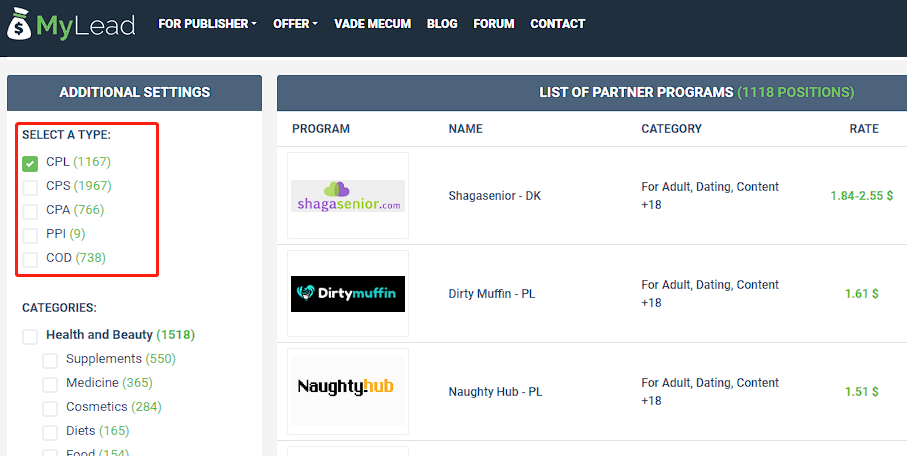Image resolution: width=907 pixels, height=456 pixels.
Task: Click the category text of Shagasenior row
Action: [710, 196]
